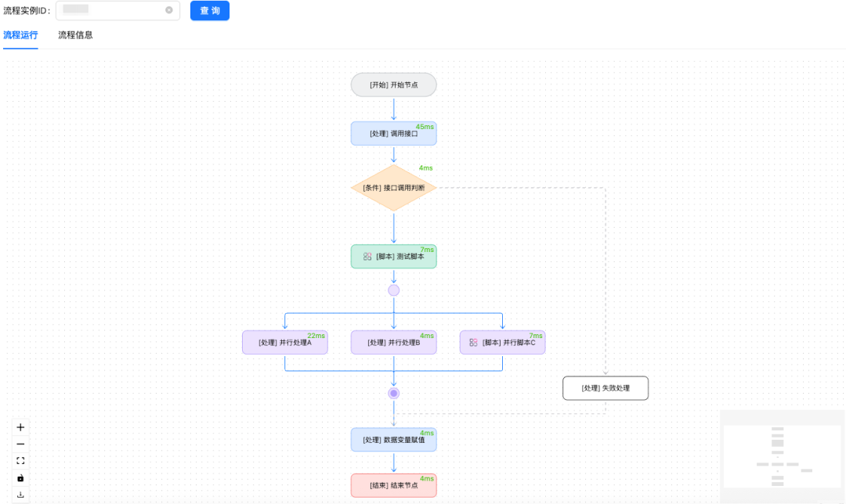The height and width of the screenshot is (504, 846).
Task: Toggle the canvas lock icon
Action: coord(20,478)
